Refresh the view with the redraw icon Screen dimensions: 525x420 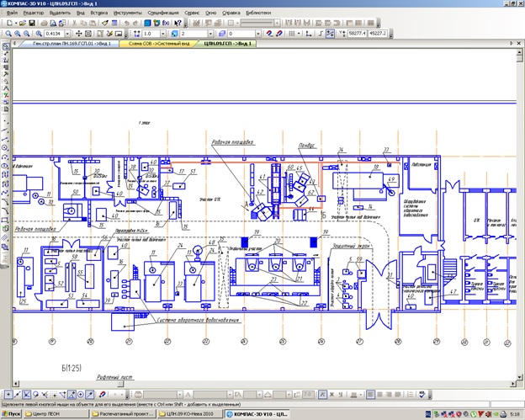[x=109, y=34]
